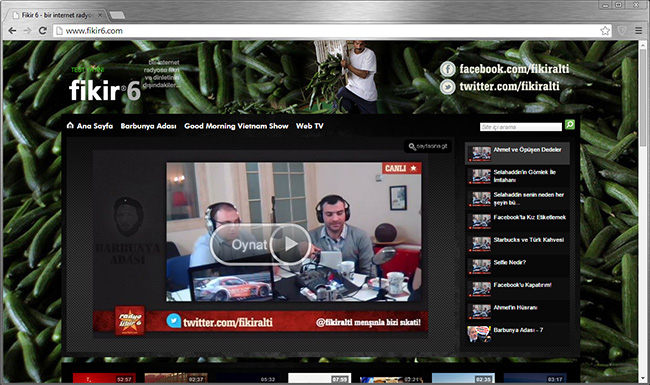This screenshot has height=385, width=650.
Task: Click the site search input field
Action: [x=521, y=127]
